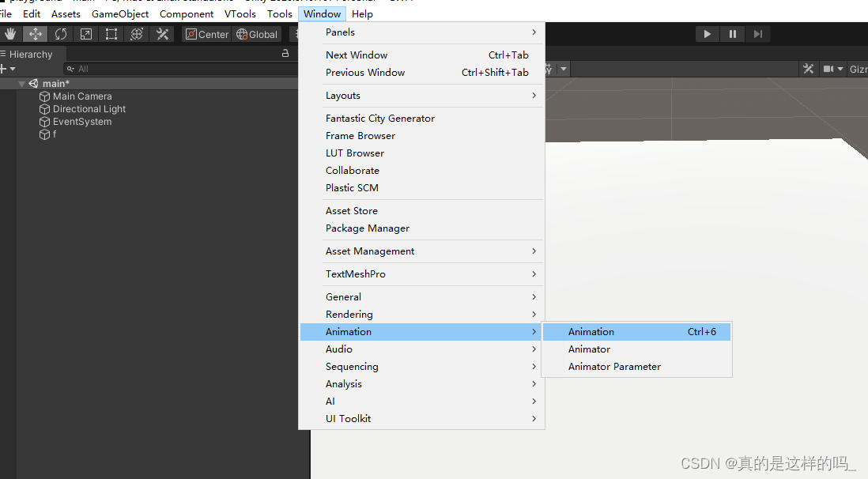This screenshot has height=479, width=868.
Task: Expand the Layouts submenu
Action: pos(422,95)
